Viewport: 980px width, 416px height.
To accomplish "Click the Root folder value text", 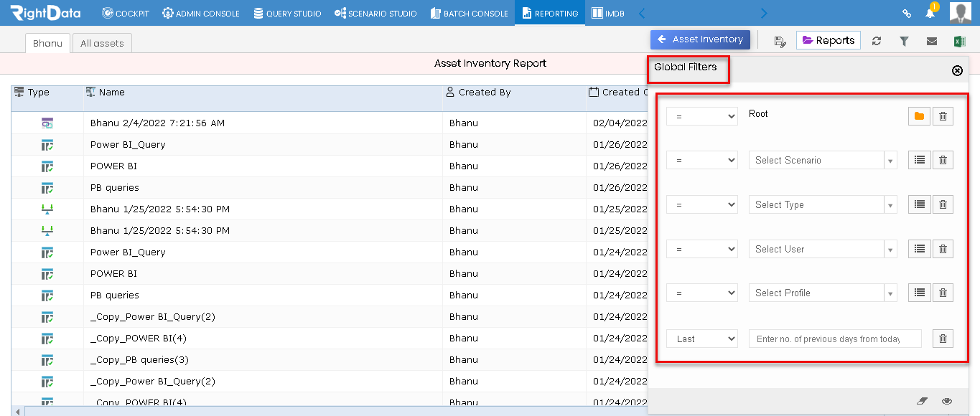I will (x=758, y=113).
